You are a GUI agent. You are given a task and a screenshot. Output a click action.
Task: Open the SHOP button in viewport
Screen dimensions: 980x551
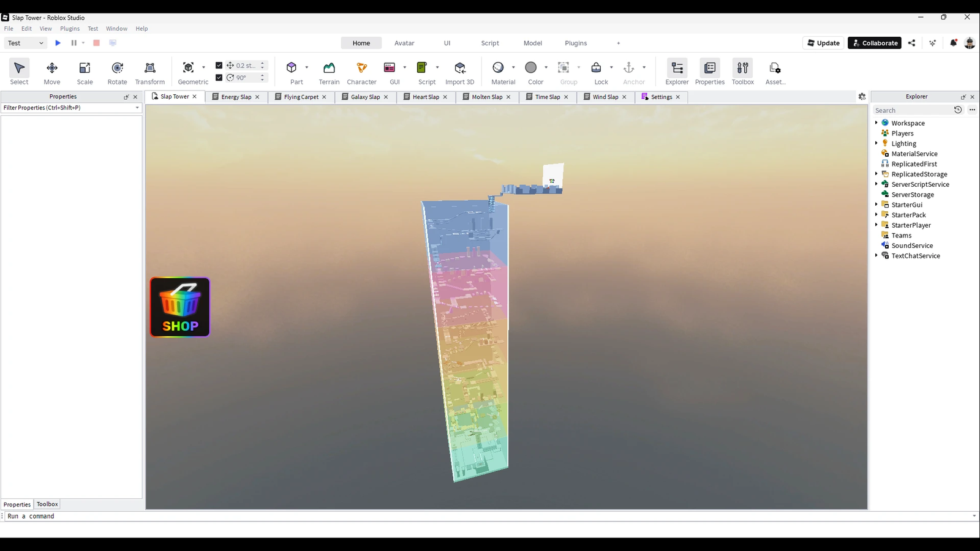180,307
